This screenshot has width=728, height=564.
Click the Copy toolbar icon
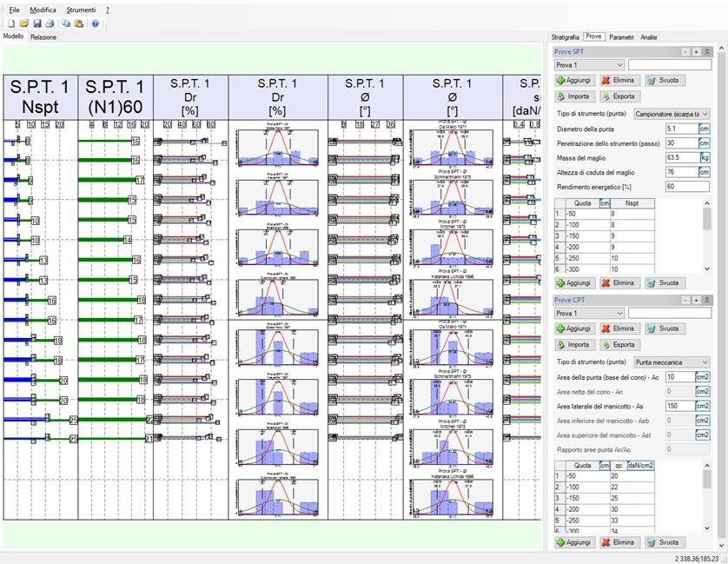[x=66, y=23]
